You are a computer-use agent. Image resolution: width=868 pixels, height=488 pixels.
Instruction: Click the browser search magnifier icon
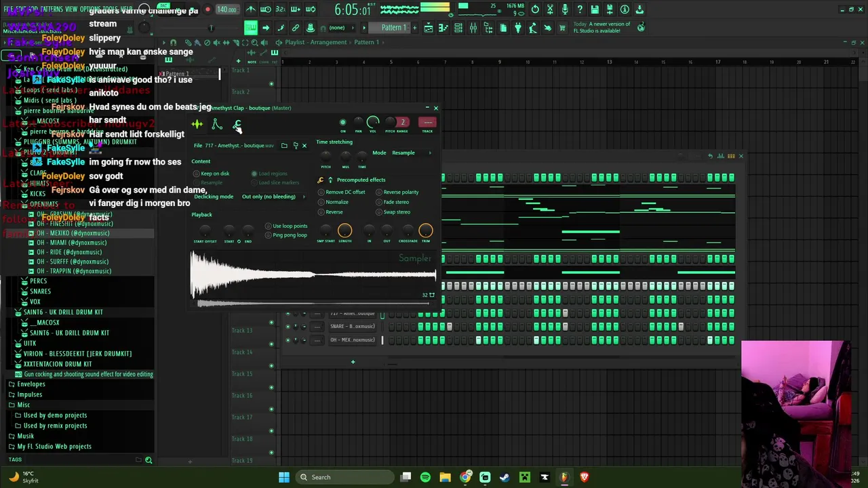(149, 460)
